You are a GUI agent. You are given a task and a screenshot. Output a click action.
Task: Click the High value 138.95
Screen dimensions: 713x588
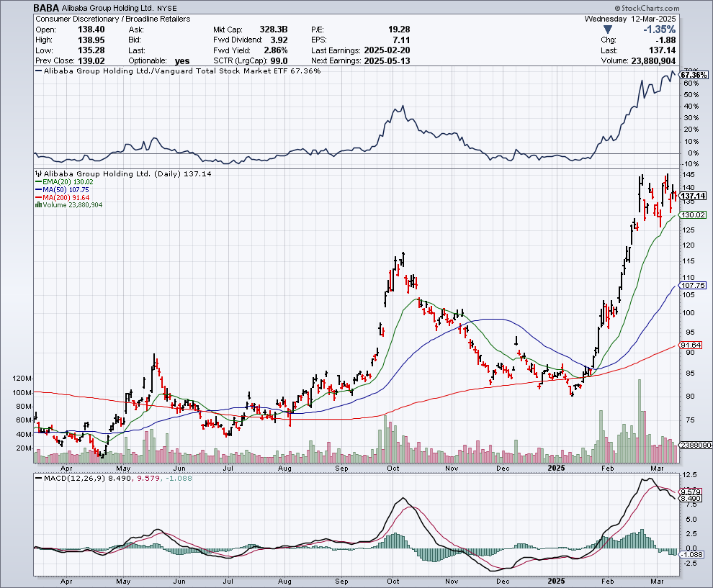[91, 40]
